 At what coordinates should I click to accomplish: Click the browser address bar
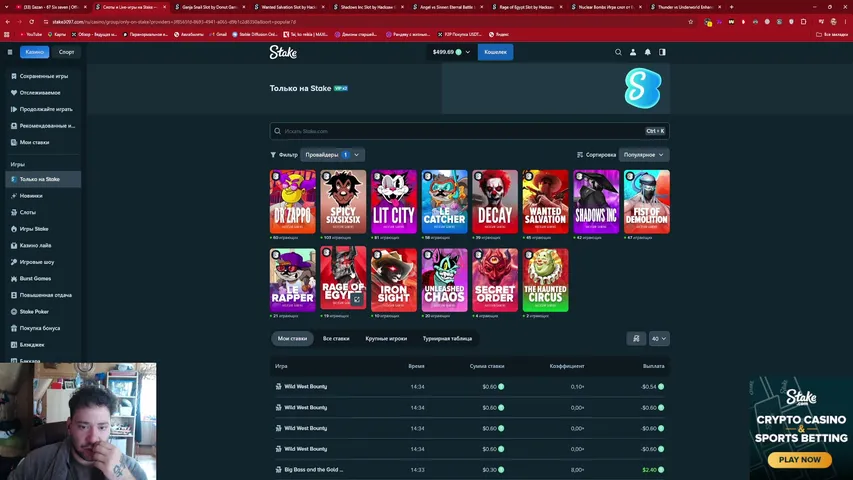(x=364, y=22)
